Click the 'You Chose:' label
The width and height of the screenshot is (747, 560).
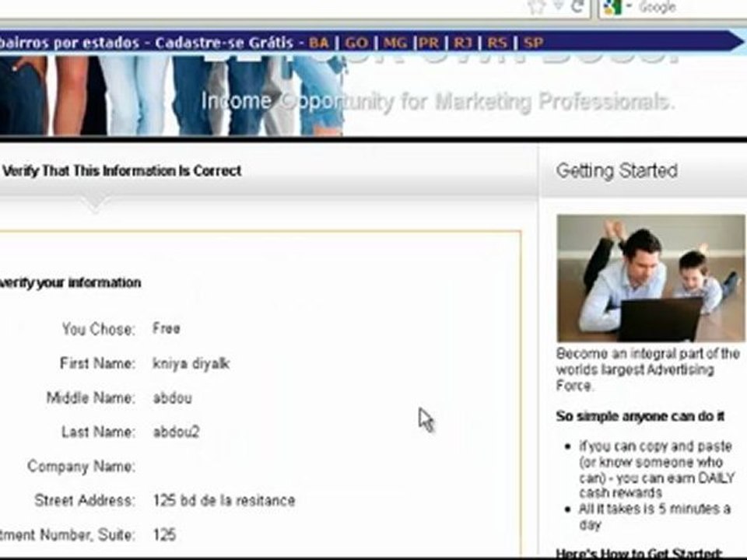pyautogui.click(x=99, y=329)
